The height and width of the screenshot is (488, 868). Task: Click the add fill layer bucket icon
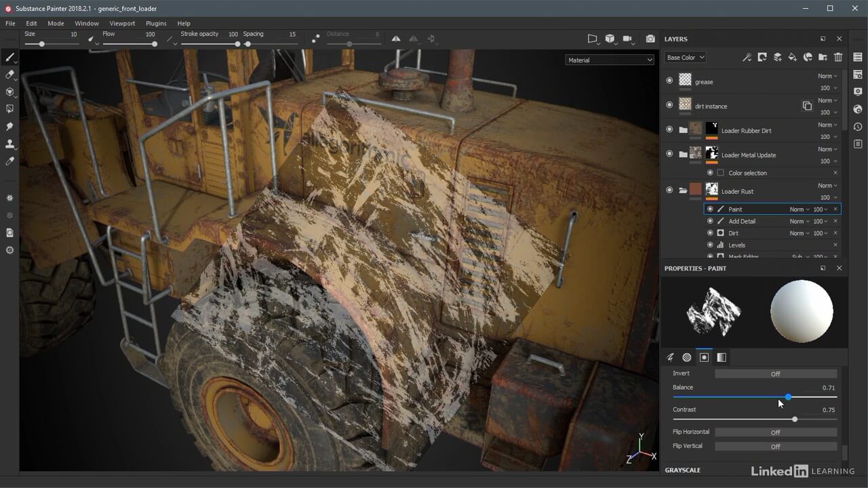(x=793, y=58)
